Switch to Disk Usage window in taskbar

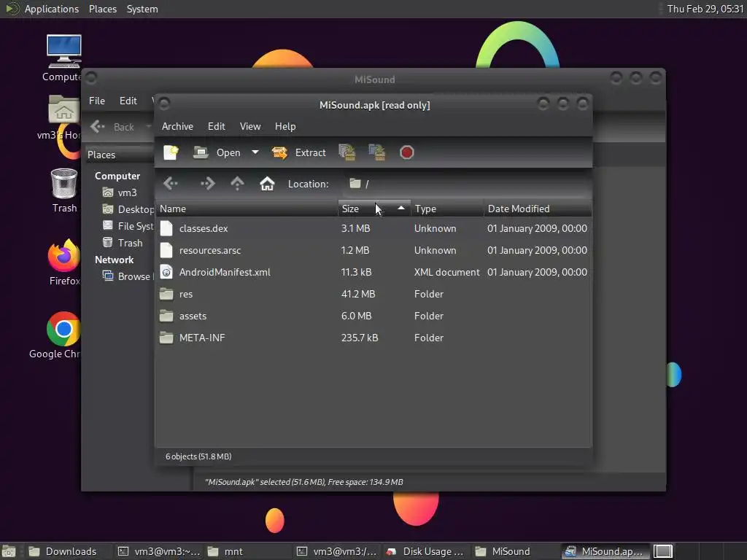pos(426,551)
